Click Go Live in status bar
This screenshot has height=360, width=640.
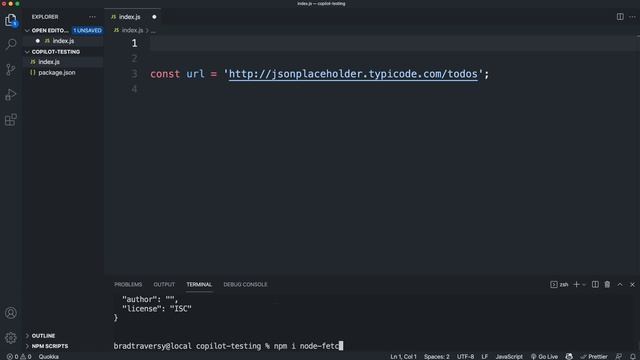544,356
